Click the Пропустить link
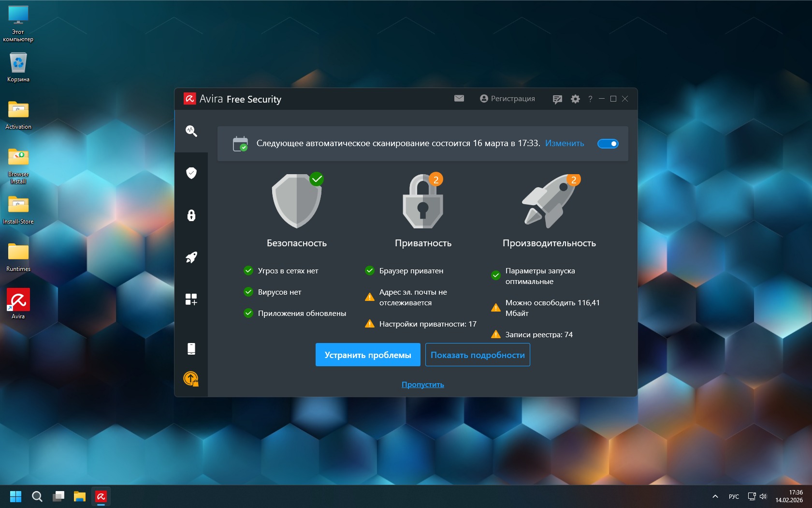The height and width of the screenshot is (508, 812). pos(423,385)
